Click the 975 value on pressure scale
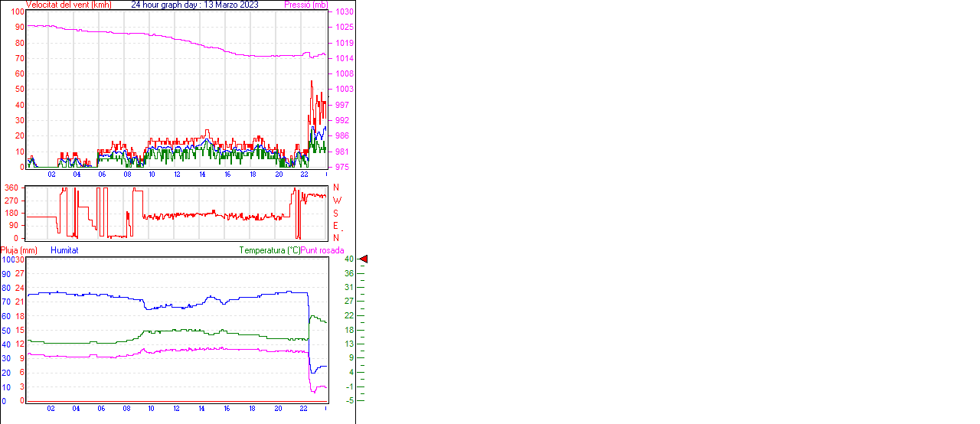This screenshot has height=424, width=980. [x=341, y=167]
